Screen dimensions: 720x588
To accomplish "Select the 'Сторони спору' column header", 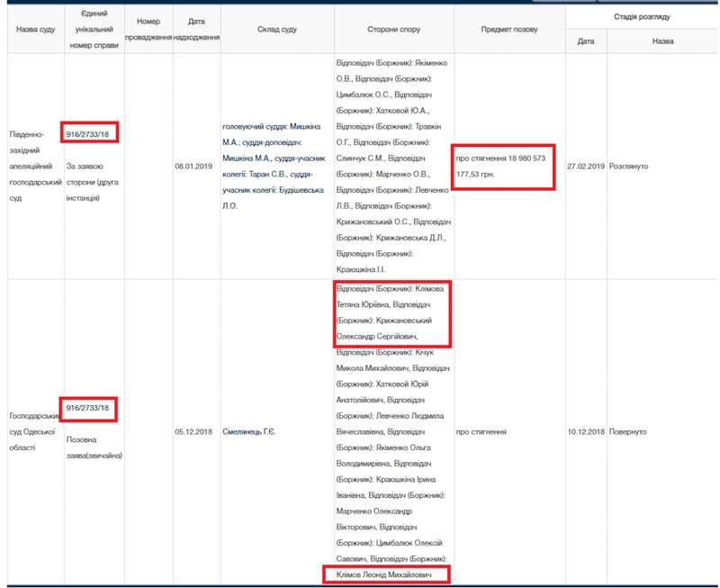I will (393, 30).
